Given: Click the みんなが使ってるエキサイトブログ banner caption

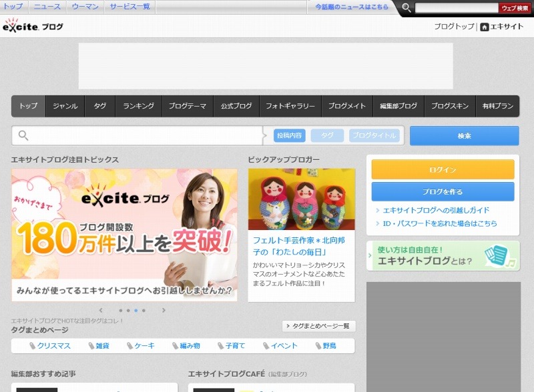Looking at the screenshot, I should tap(124, 290).
